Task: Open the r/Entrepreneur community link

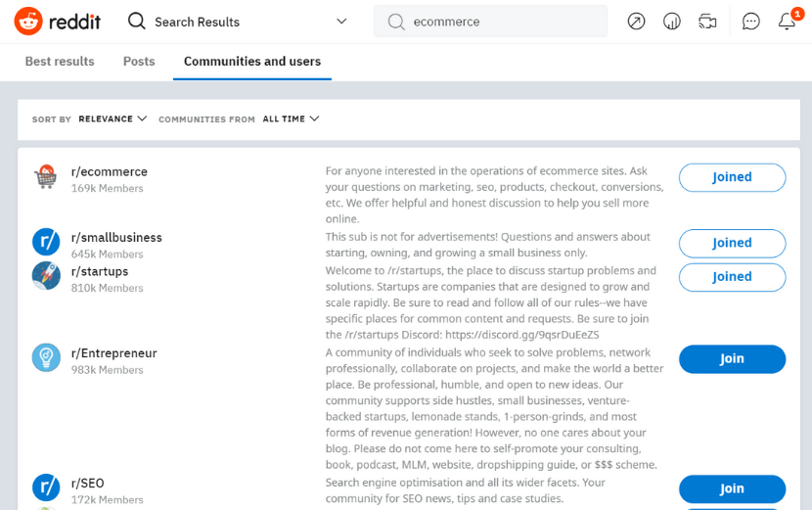Action: click(113, 353)
